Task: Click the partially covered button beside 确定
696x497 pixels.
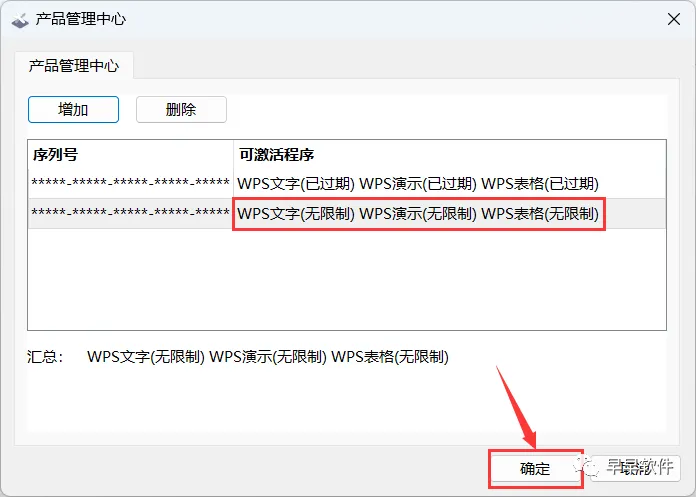Action: pyautogui.click(x=635, y=468)
